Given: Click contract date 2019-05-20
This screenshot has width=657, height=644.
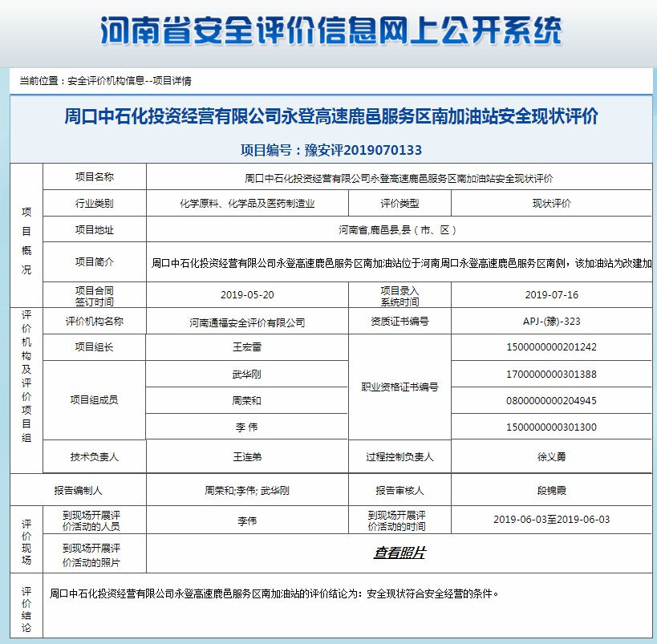Looking at the screenshot, I should pyautogui.click(x=247, y=295).
